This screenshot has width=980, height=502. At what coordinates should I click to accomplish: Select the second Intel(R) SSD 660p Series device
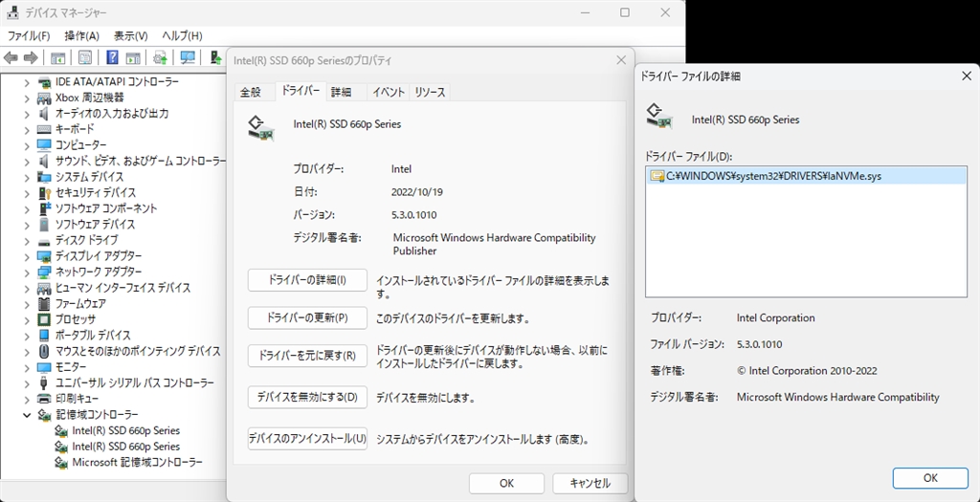(125, 447)
